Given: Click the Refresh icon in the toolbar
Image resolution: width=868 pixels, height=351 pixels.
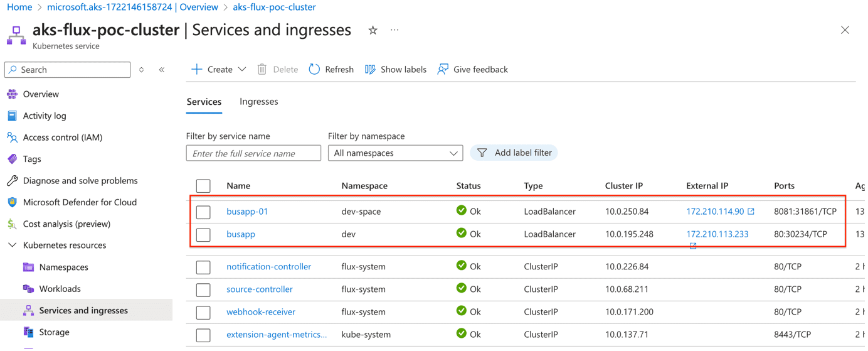Looking at the screenshot, I should click(314, 69).
